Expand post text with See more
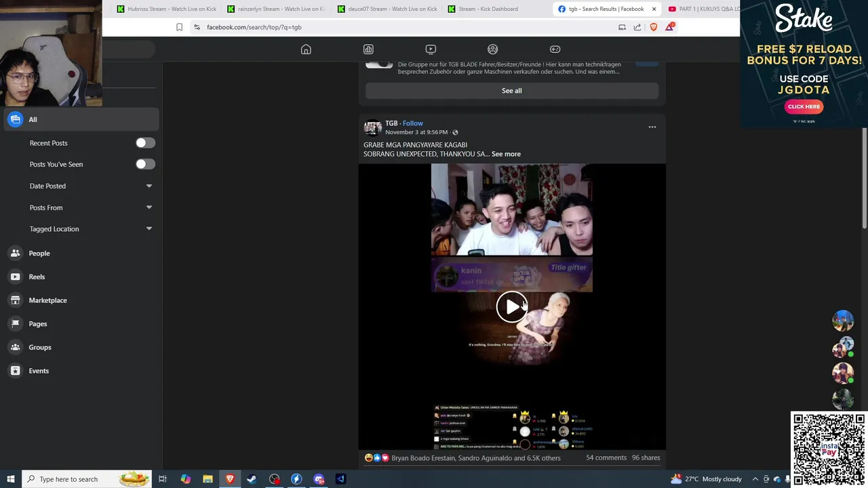Screen dimensions: 868x488 tap(506, 154)
